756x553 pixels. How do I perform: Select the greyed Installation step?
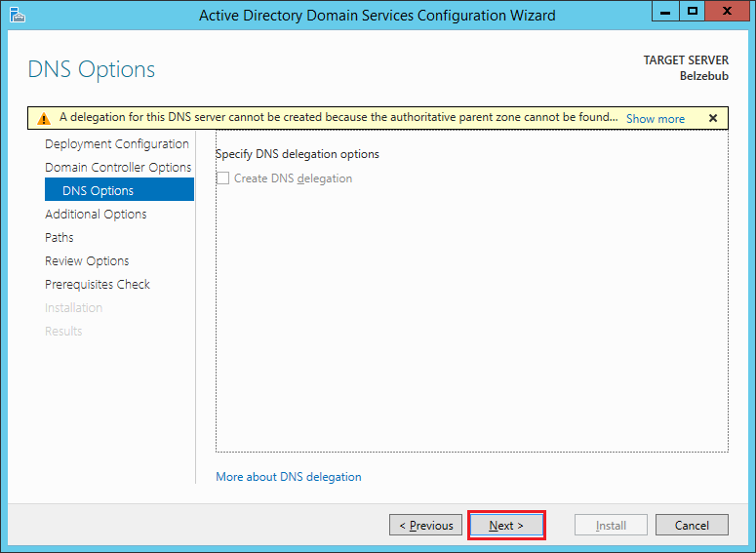click(x=73, y=307)
